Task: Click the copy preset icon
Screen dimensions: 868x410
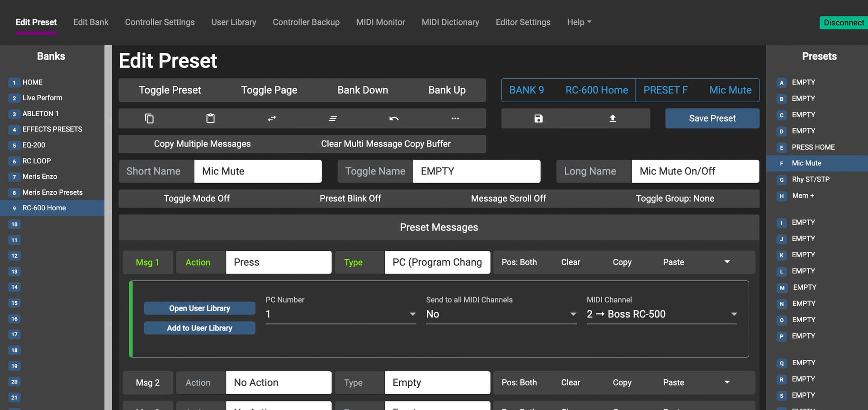Action: coord(149,118)
